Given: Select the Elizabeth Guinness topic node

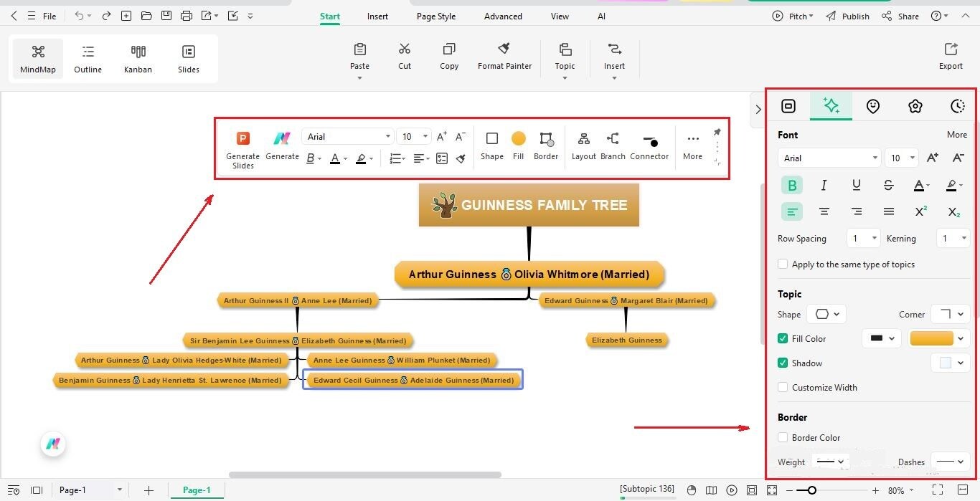Looking at the screenshot, I should pyautogui.click(x=626, y=340).
